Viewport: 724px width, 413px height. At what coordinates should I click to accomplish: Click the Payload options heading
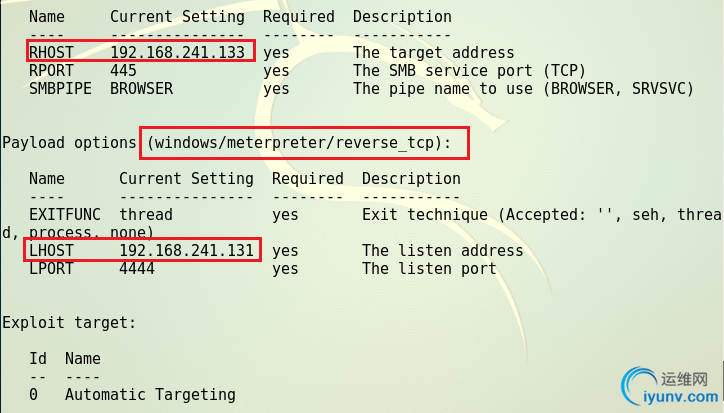click(x=69, y=143)
